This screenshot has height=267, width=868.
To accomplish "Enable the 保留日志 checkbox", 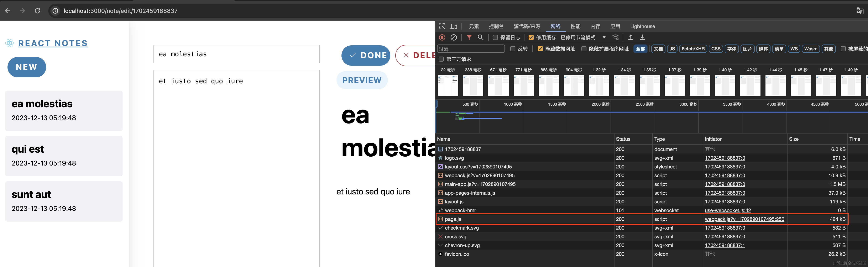I will coord(495,37).
